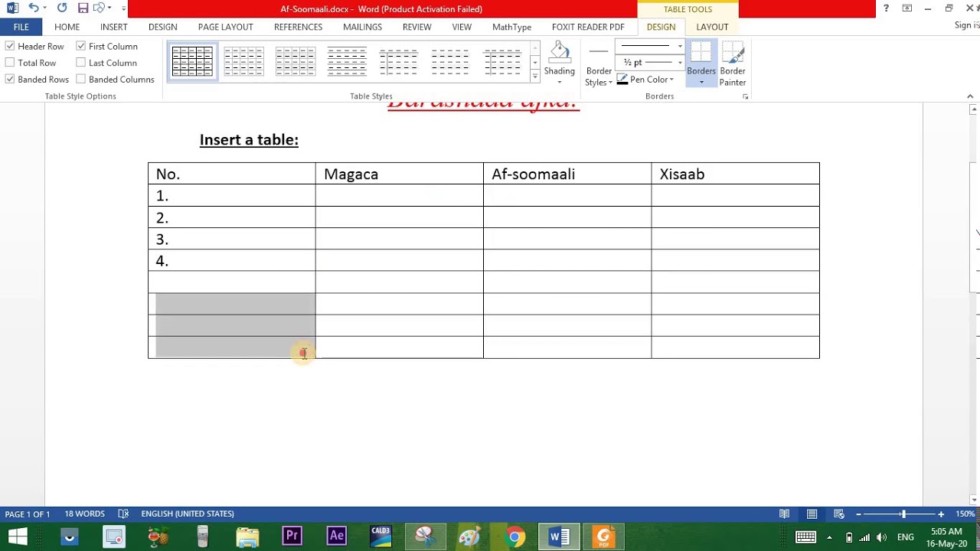Click the touch keyboard icon in system tray

click(805, 537)
